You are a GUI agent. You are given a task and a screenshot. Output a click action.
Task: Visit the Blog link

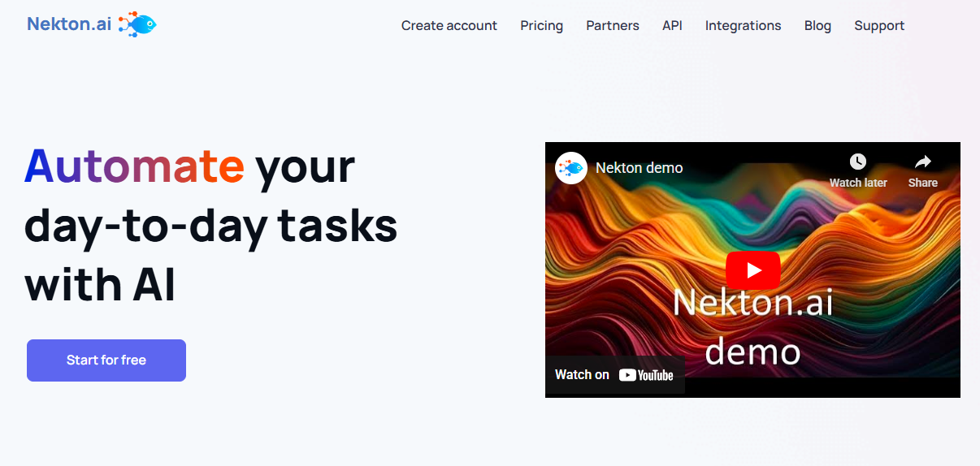[x=817, y=26]
